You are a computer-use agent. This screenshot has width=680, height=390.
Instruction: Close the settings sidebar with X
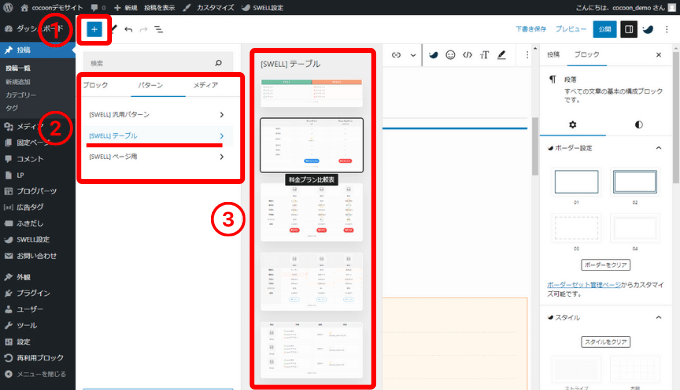[658, 55]
